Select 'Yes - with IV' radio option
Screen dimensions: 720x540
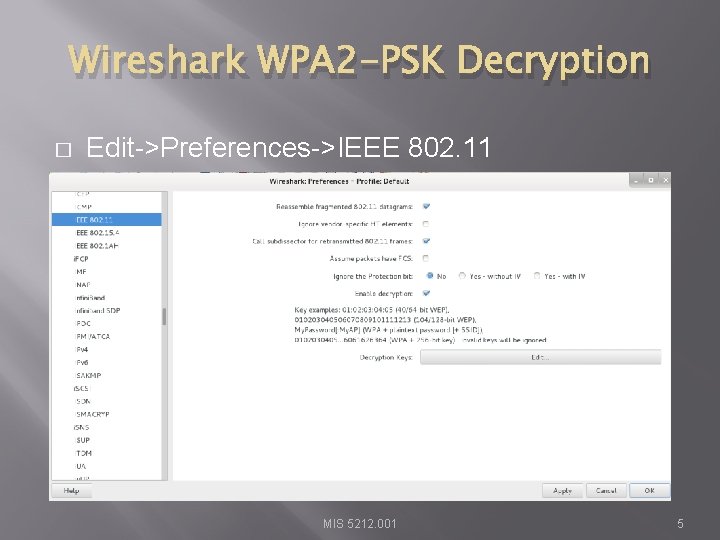coord(537,276)
